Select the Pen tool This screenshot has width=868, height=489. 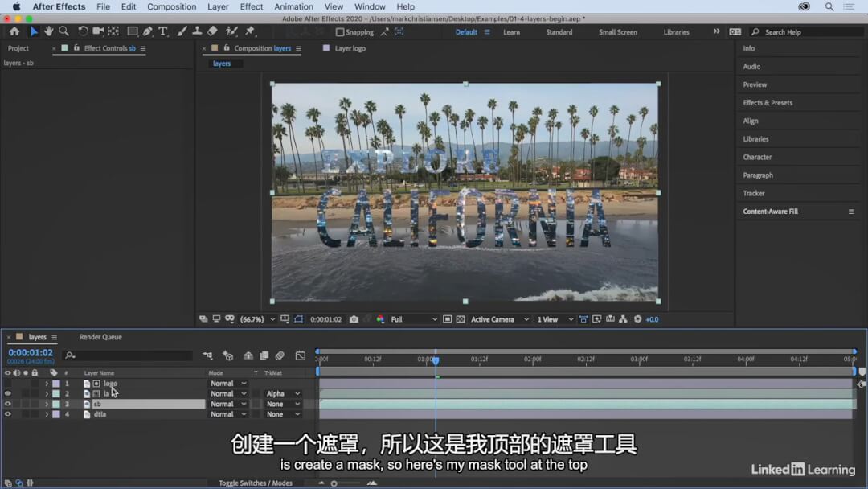click(x=148, y=31)
